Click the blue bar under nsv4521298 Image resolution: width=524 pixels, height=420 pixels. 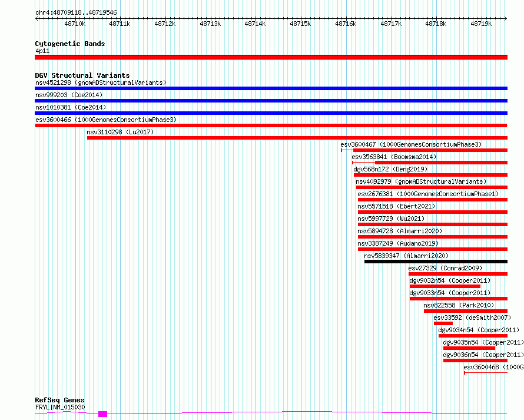click(271, 88)
